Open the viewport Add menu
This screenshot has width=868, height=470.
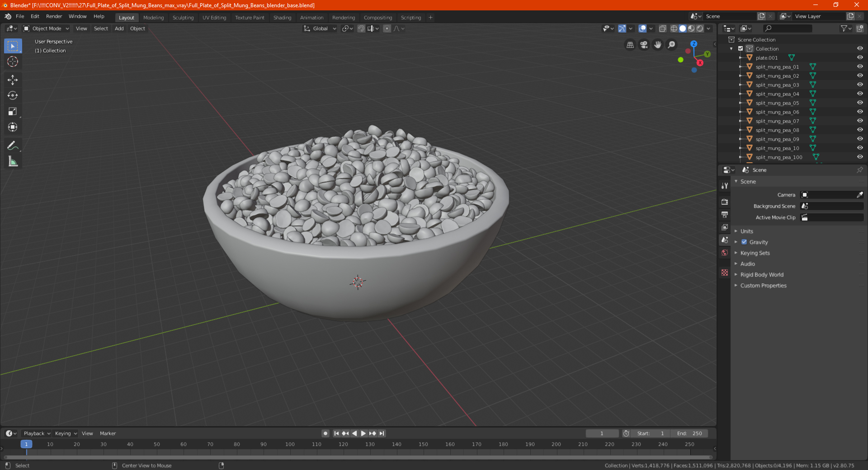[x=119, y=28]
